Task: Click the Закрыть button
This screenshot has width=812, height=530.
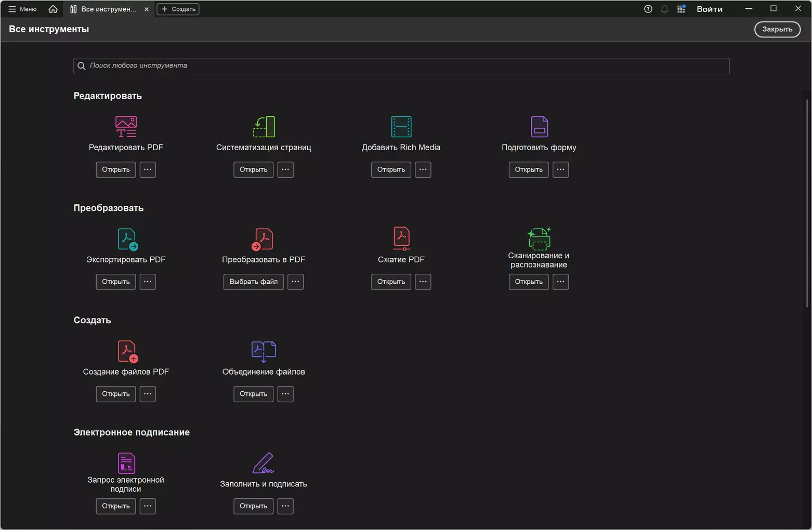Action: pyautogui.click(x=777, y=29)
